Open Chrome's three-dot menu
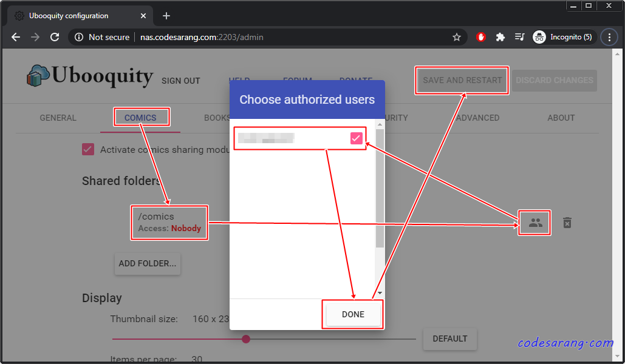The width and height of the screenshot is (625, 364). 609,37
